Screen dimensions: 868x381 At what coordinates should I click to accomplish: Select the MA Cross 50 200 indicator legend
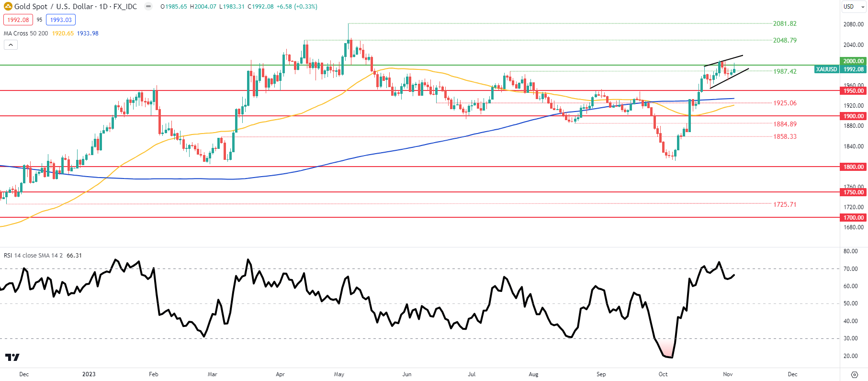26,34
